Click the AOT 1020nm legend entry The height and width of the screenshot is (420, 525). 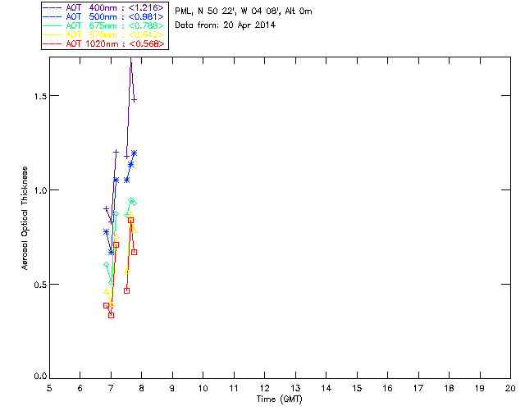point(104,43)
